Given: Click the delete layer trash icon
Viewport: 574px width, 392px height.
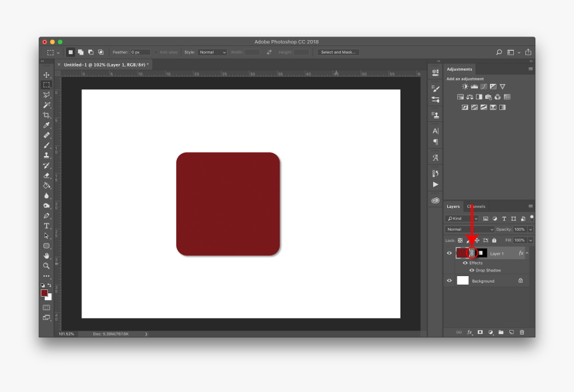Looking at the screenshot, I should pyautogui.click(x=522, y=332).
